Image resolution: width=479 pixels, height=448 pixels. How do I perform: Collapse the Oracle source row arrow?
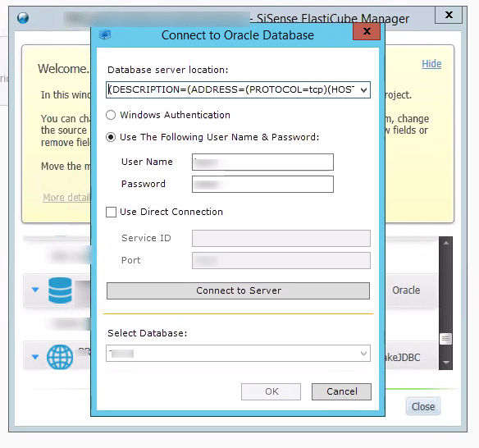(x=35, y=290)
